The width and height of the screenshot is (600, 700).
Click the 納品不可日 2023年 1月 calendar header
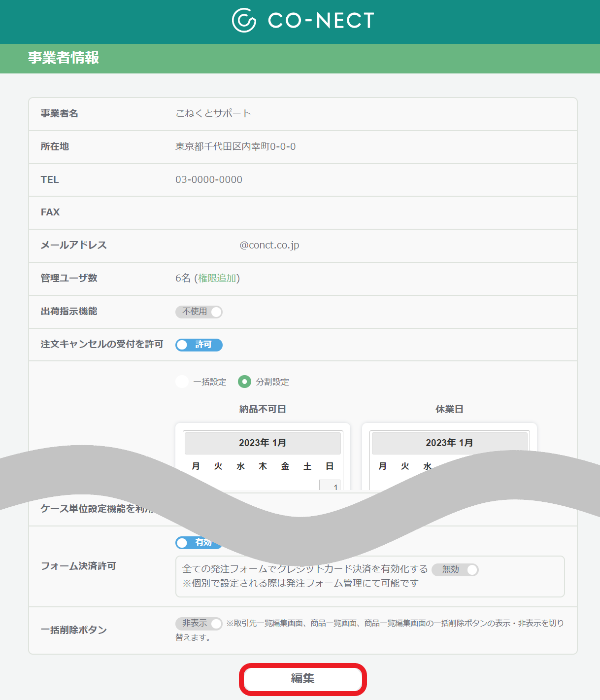coord(263,443)
